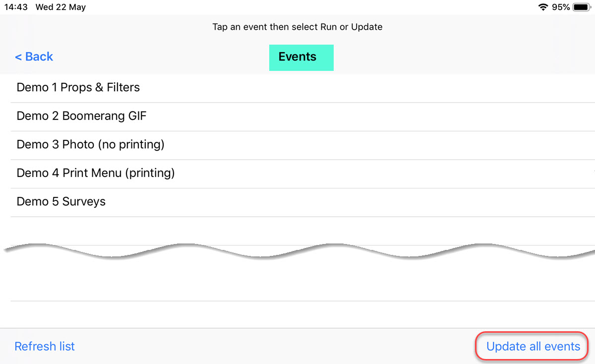Tap the wavy page-break graphic

[x=297, y=250]
